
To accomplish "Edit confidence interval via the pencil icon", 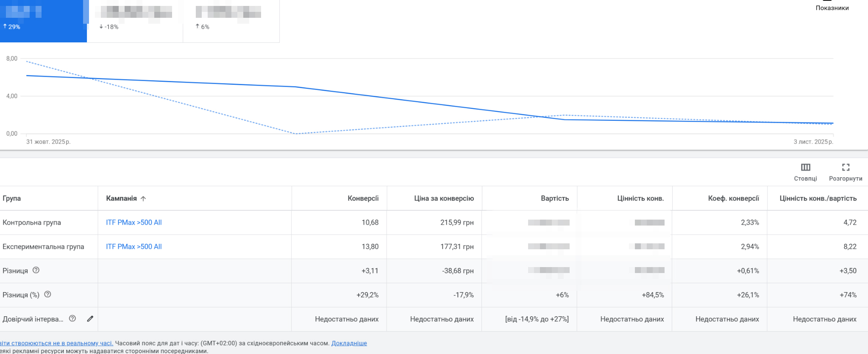I will pos(90,319).
